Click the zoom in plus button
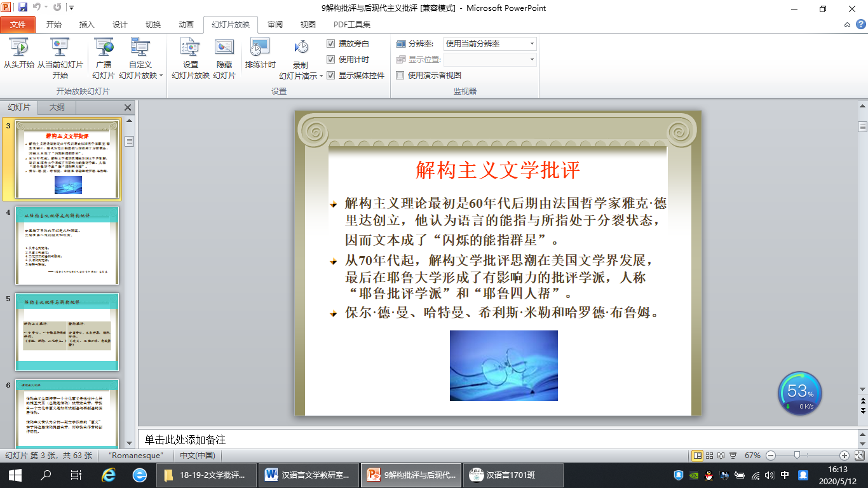Viewport: 868px width, 488px height. 844,456
